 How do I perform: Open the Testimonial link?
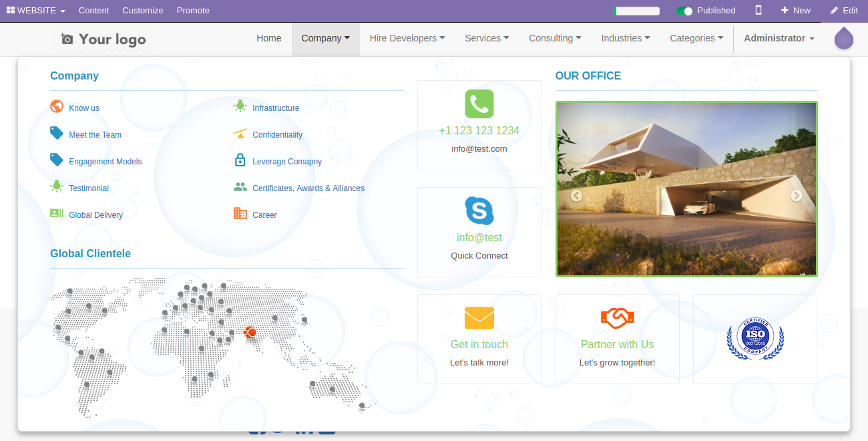pos(89,188)
